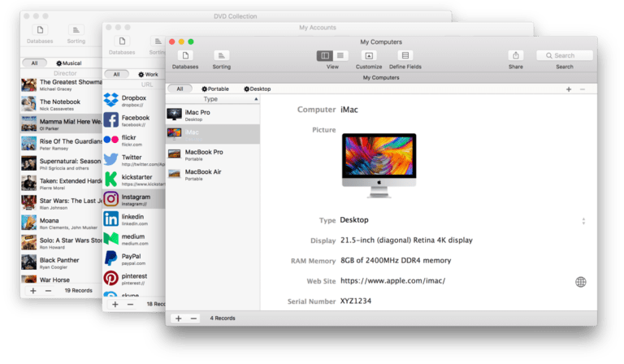624x364 pixels.
Task: Open the Define Fields icon
Action: point(405,56)
